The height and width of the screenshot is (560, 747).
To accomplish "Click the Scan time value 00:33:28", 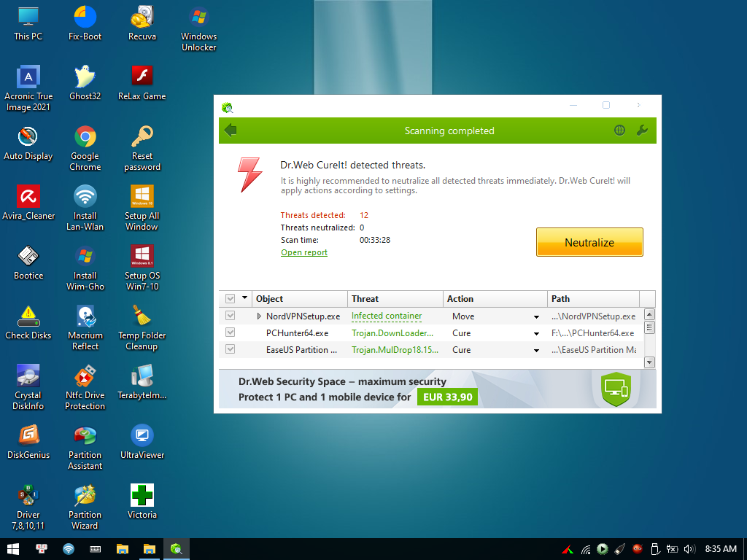I will (x=375, y=240).
